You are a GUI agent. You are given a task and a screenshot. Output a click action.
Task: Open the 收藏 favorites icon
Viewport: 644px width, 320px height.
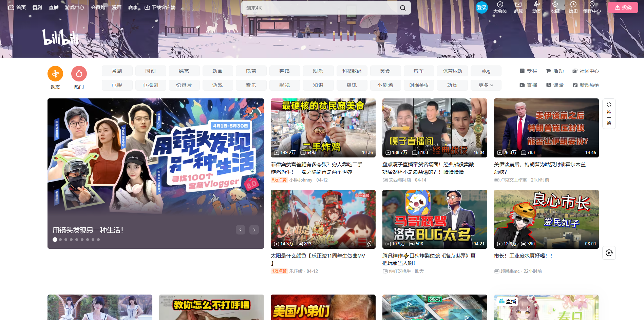click(x=555, y=7)
